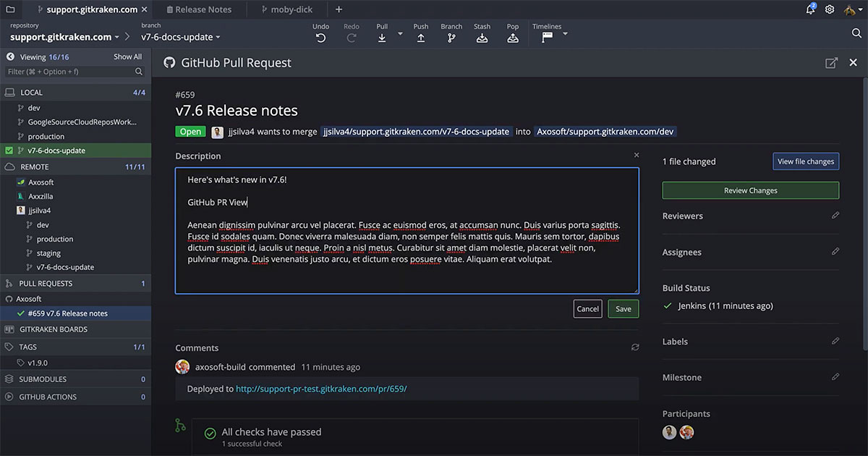
Task: Click the search magnifier above the PR panel
Action: (857, 33)
